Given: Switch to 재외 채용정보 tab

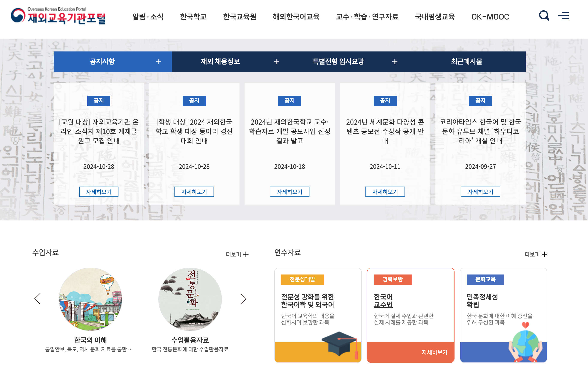Looking at the screenshot, I should pos(220,62).
